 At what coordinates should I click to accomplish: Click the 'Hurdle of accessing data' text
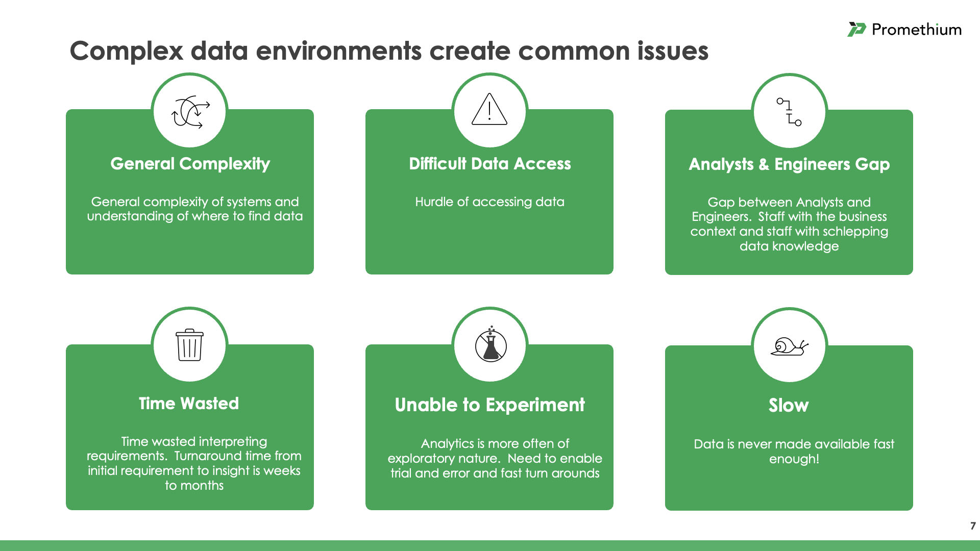tap(489, 202)
